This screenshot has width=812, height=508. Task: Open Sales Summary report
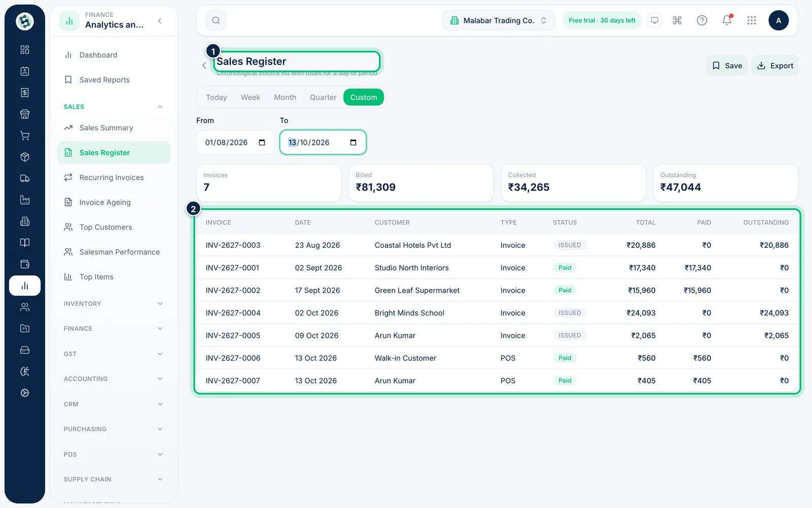tap(114, 128)
